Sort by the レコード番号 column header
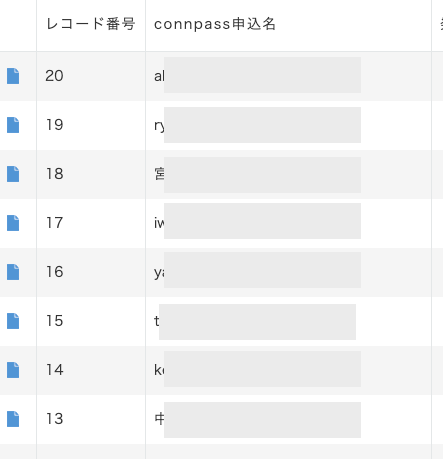The image size is (443, 459). (91, 24)
